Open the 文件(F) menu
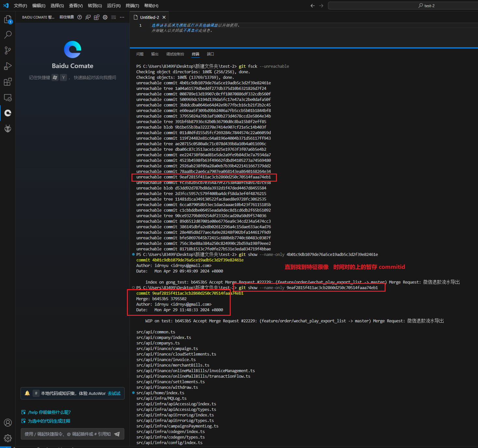The width and height of the screenshot is (478, 448). tap(20, 6)
